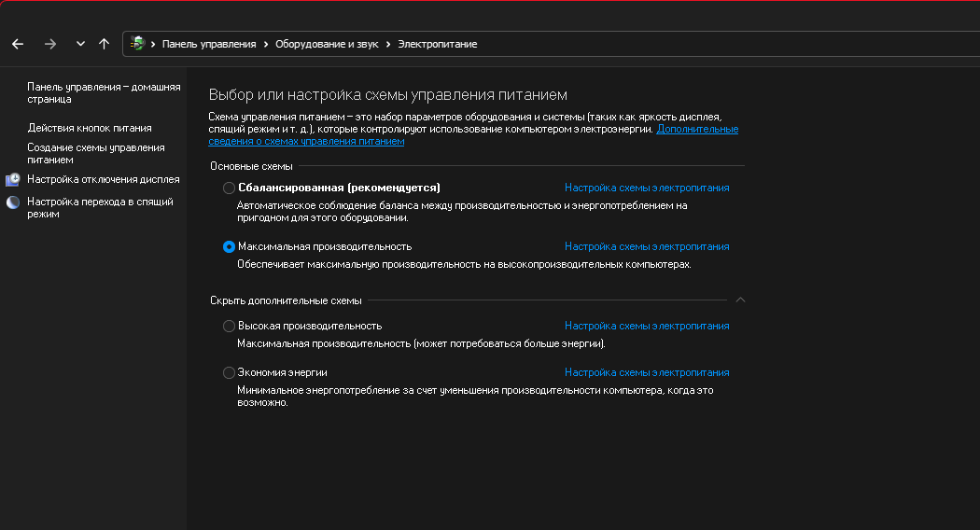Image resolution: width=980 pixels, height=530 pixels.
Task: Expand the chevron after 'Панель управления' breadcrumb
Action: (x=266, y=44)
